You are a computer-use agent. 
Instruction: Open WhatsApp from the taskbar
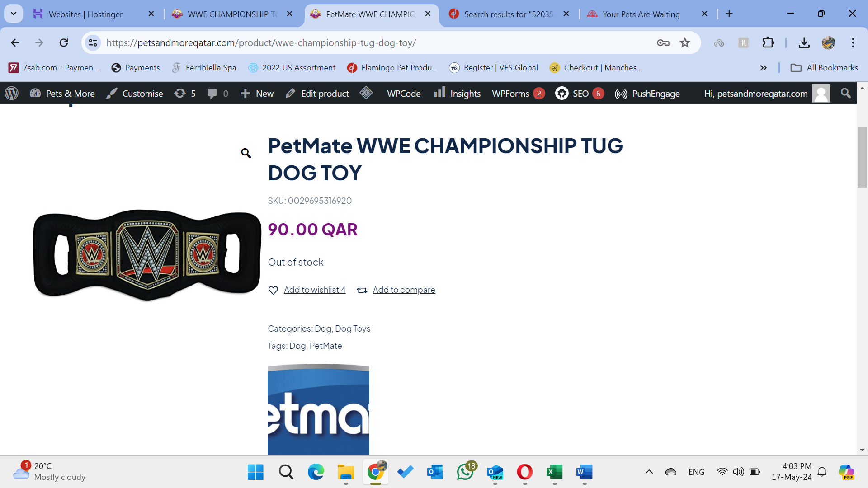coord(466,472)
